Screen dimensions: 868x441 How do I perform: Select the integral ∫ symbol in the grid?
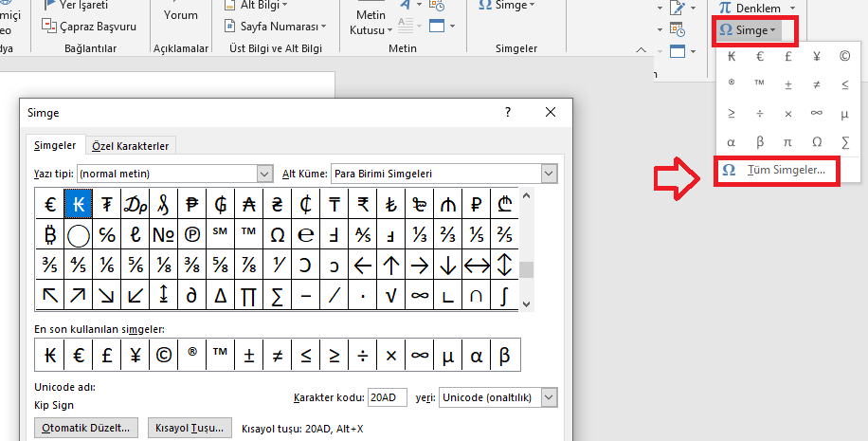[x=504, y=295]
